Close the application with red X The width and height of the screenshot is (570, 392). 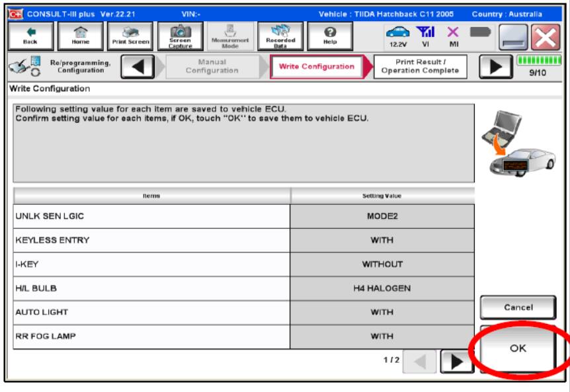click(x=546, y=37)
